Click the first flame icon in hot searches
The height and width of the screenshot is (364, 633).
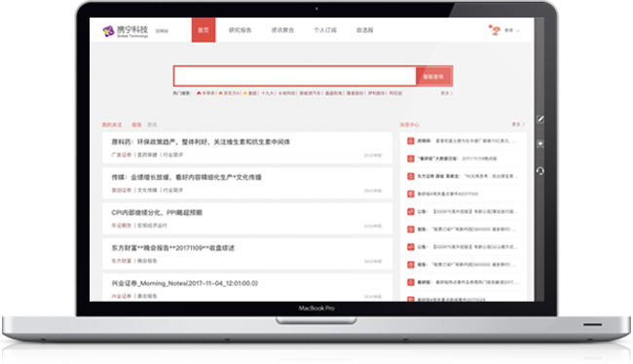[x=199, y=93]
